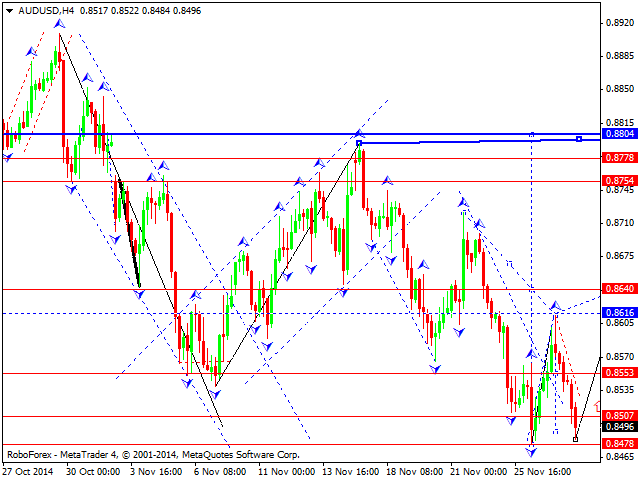Select the black 0.8616 price tag
This screenshot has width=640, height=480.
point(620,313)
